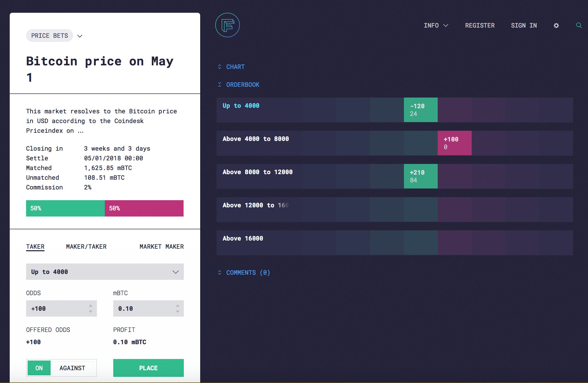Select the MAKER/TAKER tab

coord(86,246)
